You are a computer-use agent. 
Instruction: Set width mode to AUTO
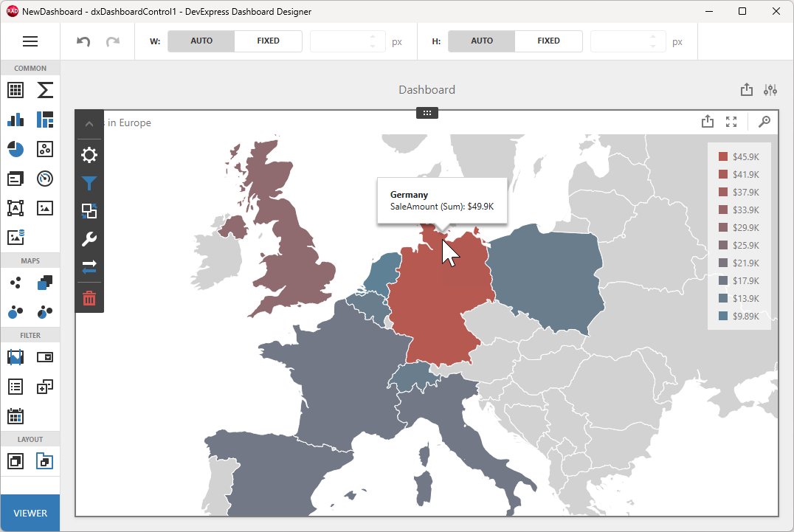[x=201, y=41]
